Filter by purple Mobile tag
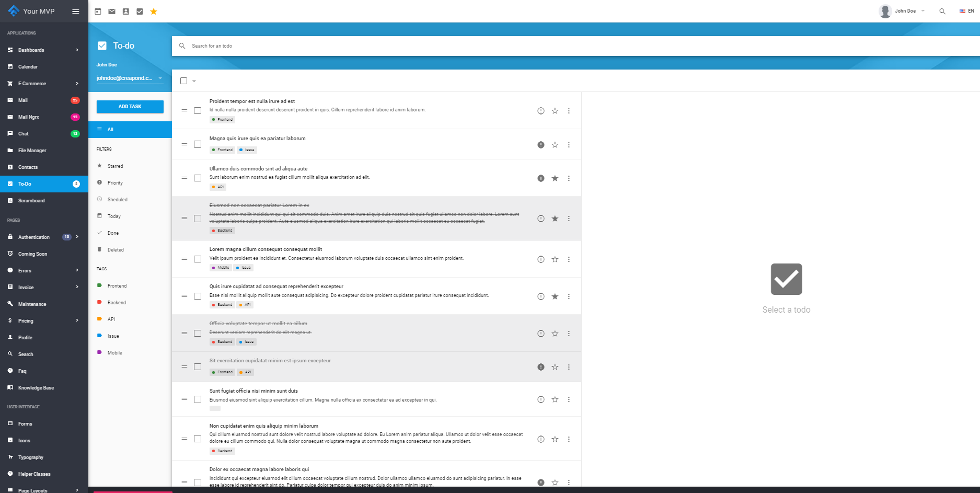Image resolution: width=980 pixels, height=493 pixels. pyautogui.click(x=130, y=353)
